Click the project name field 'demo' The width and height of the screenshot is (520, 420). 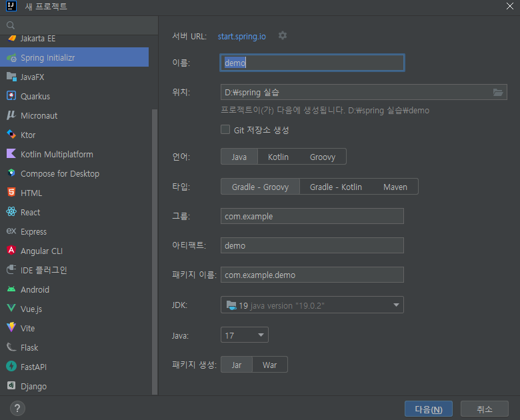[x=312, y=63]
